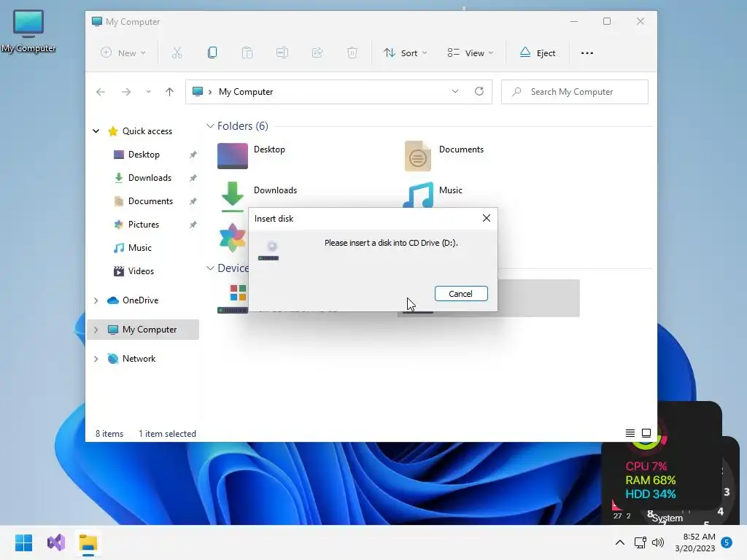Collapse the Folders (6) group

(210, 125)
